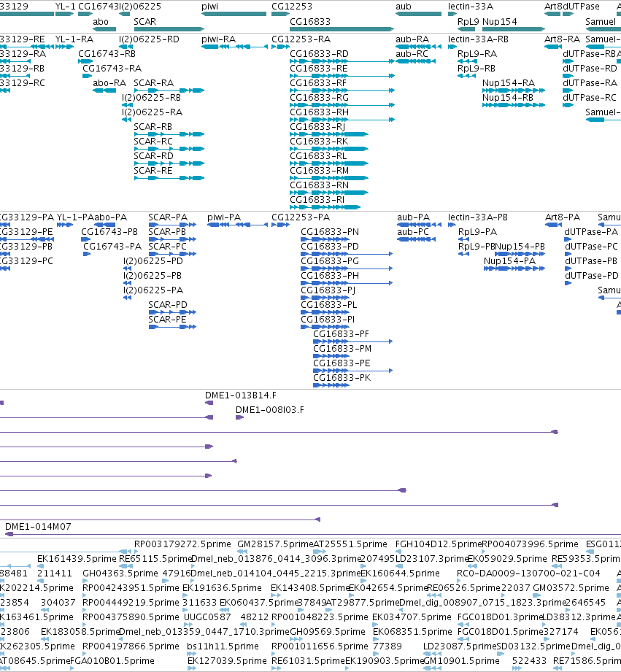Viewport: 621px width, 672px height.
Task: Select the CG16833-RD transcript label
Action: (x=320, y=54)
